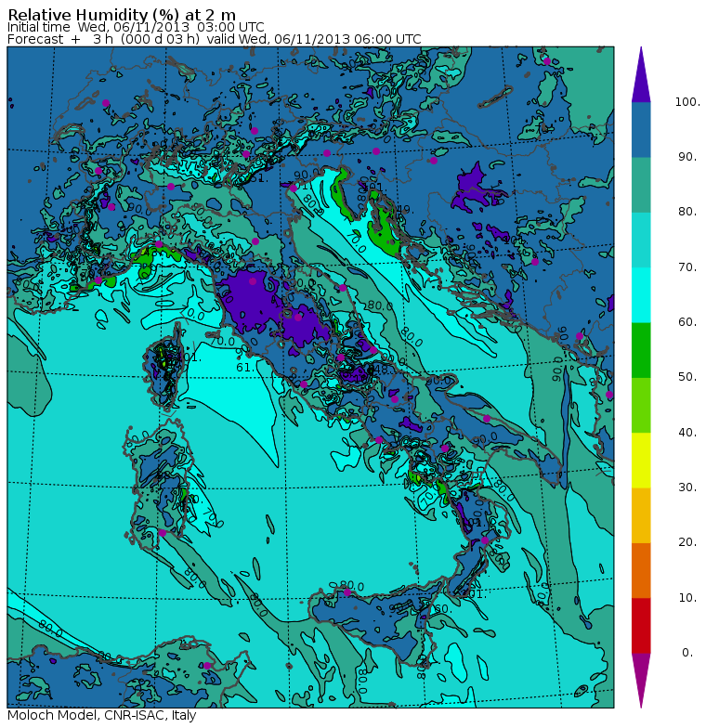This screenshot has height=728, width=706.
Task: Click the orange 10–20 legend band
Action: tap(641, 570)
